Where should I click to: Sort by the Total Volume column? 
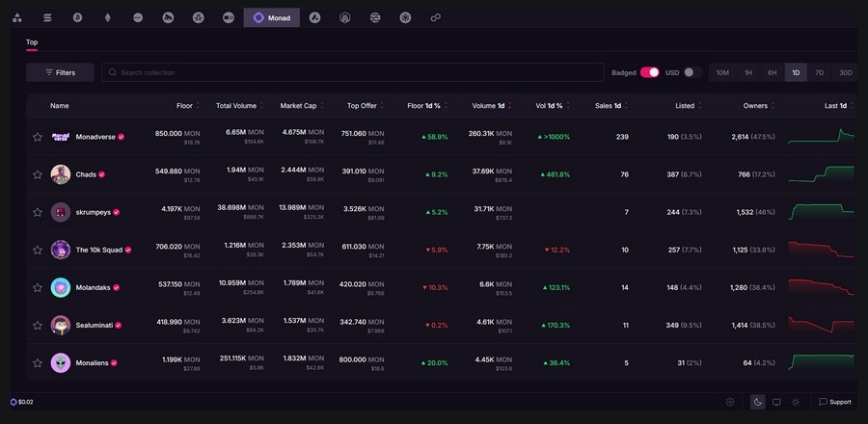(236, 105)
